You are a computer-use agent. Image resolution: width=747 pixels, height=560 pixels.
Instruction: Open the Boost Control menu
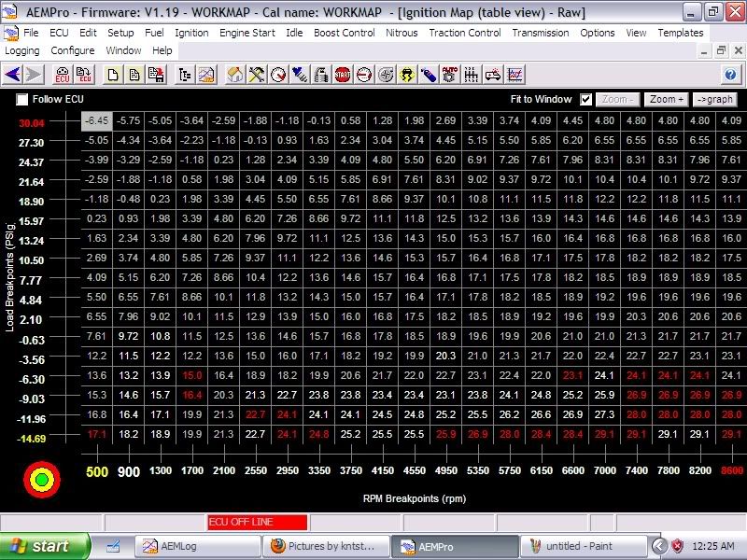pyautogui.click(x=344, y=33)
